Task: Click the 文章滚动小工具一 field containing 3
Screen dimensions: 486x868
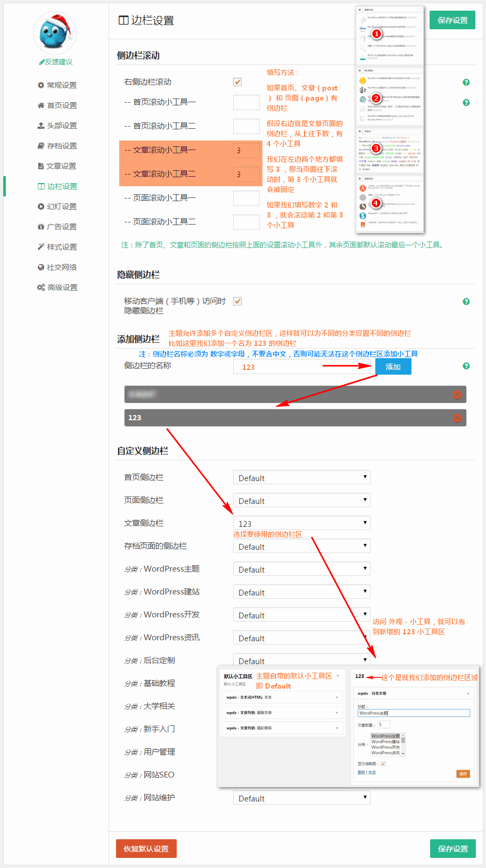Action: pyautogui.click(x=246, y=150)
